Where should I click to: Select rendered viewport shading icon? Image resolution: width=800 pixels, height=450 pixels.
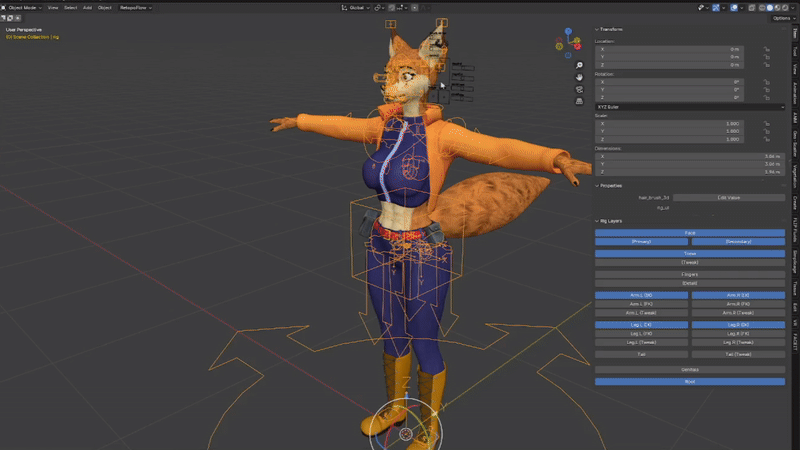tap(785, 8)
